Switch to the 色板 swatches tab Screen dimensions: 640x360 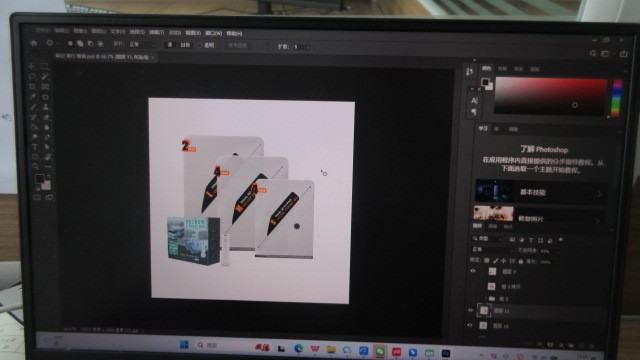502,69
